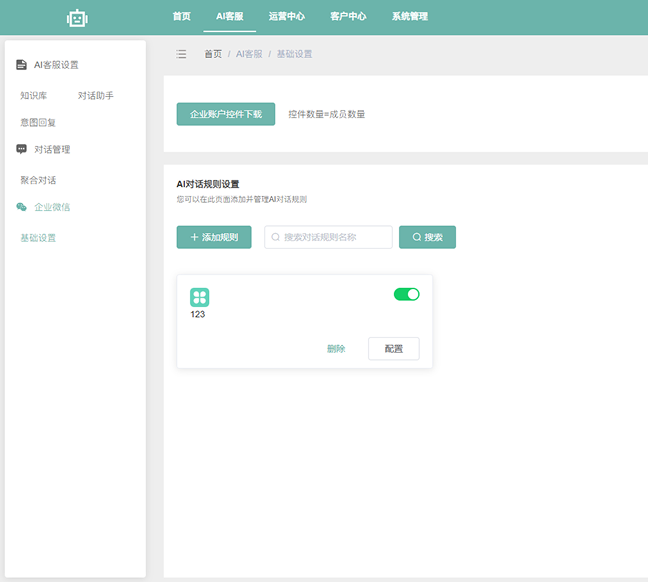
Task: Go to the 系统管理 tab
Action: click(410, 17)
